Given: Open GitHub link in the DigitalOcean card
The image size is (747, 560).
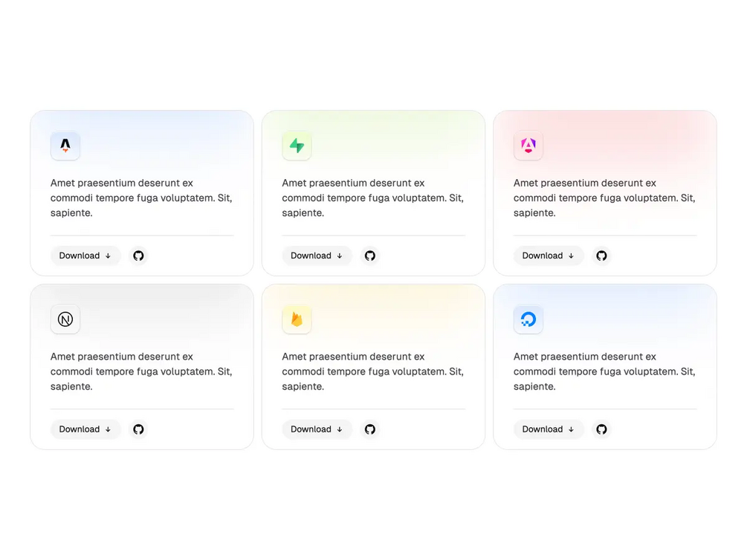Looking at the screenshot, I should click(601, 429).
